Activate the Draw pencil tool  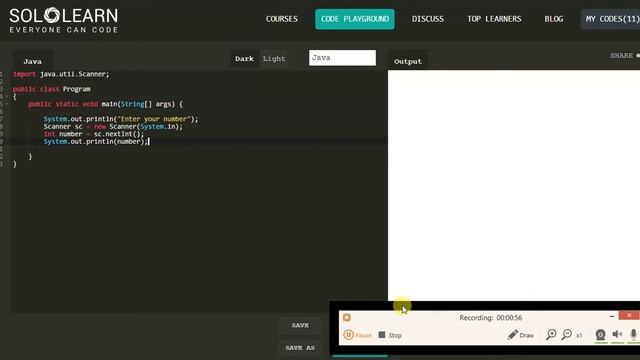click(520, 335)
